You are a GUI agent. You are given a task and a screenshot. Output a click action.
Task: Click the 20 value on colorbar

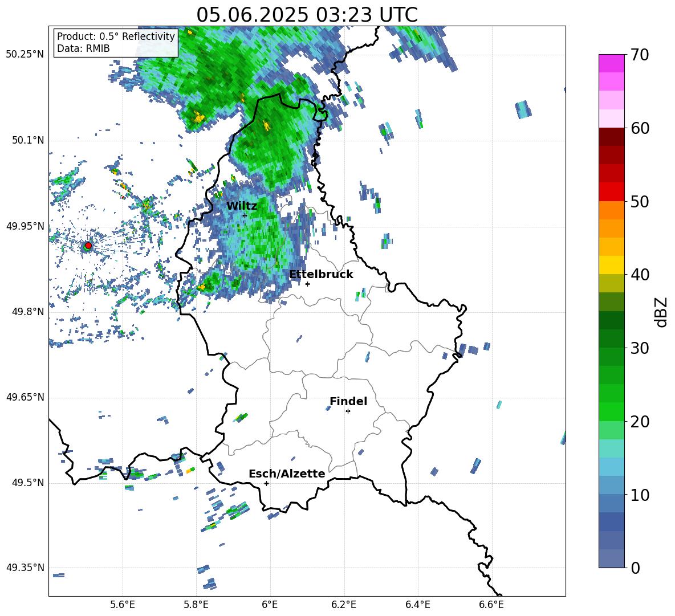640,421
